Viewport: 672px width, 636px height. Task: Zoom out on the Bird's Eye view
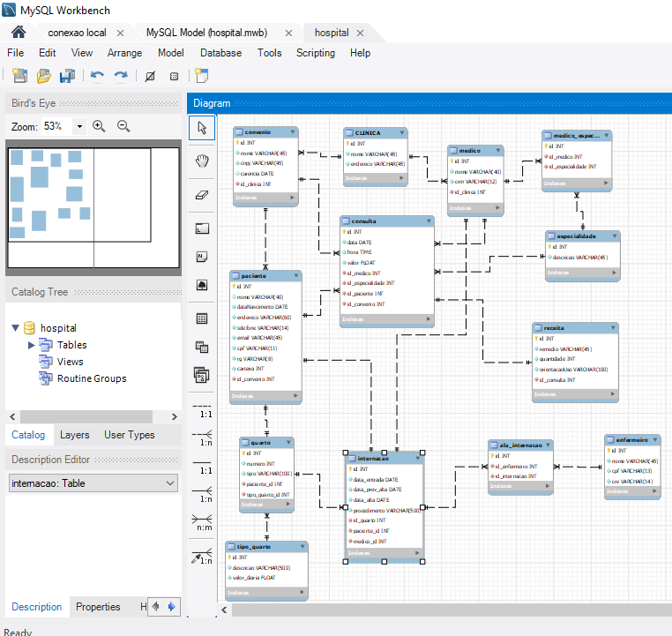pos(123,126)
